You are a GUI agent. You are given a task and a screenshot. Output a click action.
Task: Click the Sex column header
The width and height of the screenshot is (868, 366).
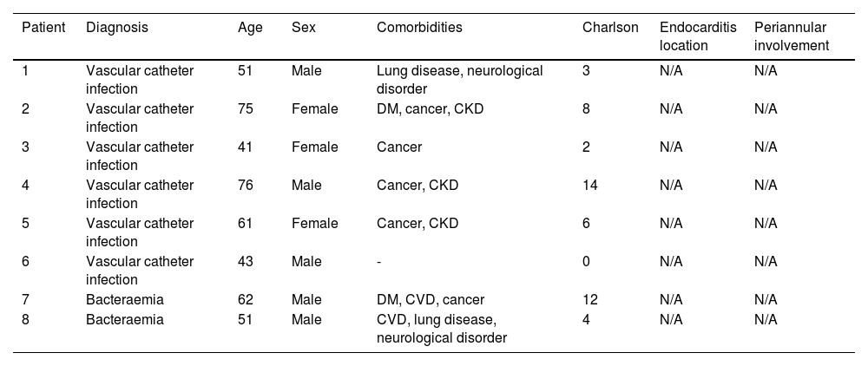(x=303, y=27)
